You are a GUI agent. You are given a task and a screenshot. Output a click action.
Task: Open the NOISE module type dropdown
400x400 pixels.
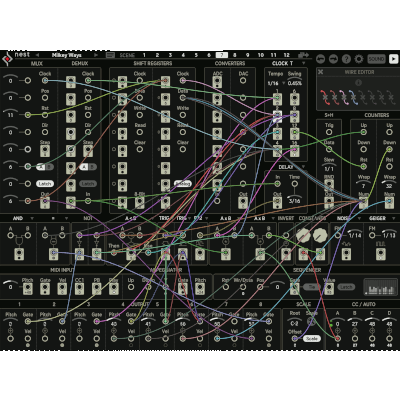coord(359,219)
